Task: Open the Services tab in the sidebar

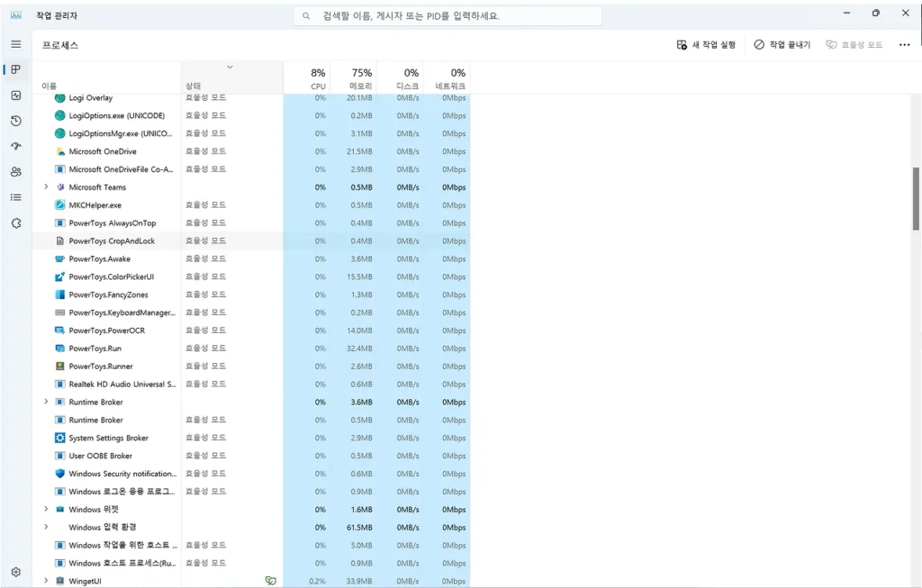Action: [16, 222]
